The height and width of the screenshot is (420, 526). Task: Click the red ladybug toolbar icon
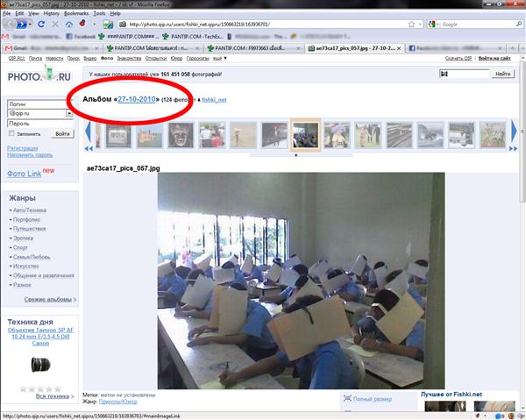pyautogui.click(x=82, y=23)
